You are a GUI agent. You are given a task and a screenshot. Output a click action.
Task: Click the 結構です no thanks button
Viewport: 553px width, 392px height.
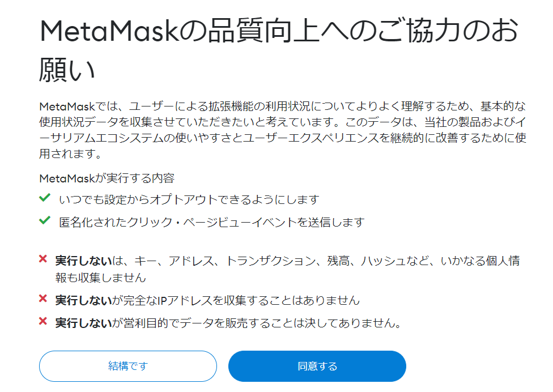coord(128,366)
